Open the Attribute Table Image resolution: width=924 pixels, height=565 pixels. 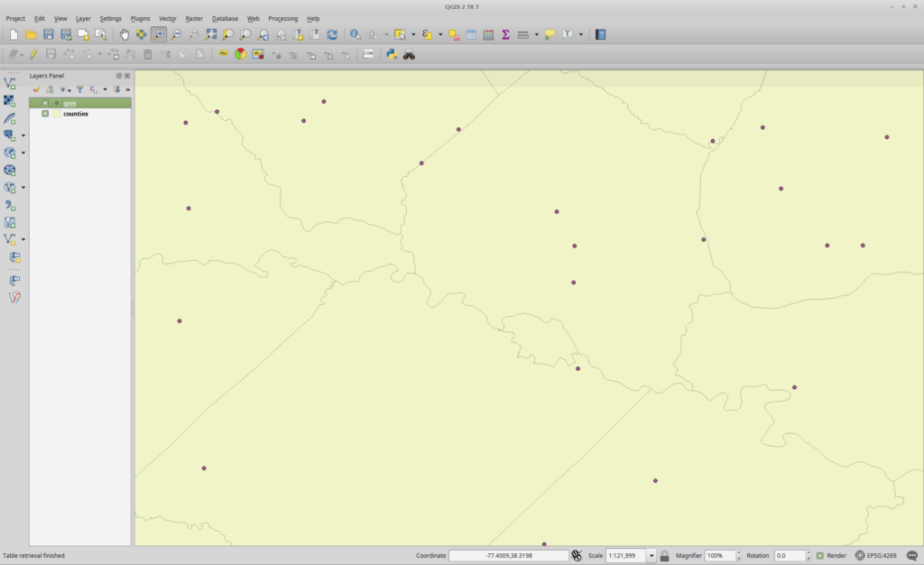(470, 36)
